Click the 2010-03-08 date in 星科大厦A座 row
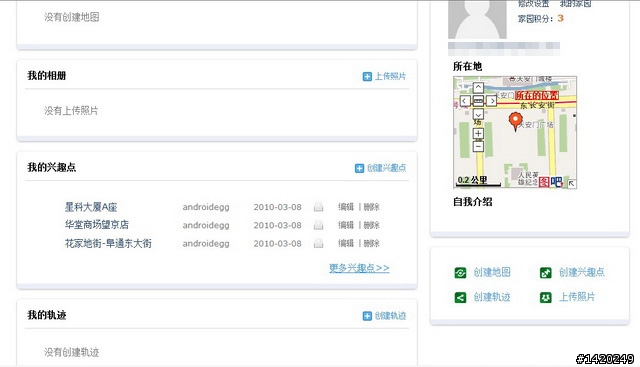 click(x=278, y=207)
